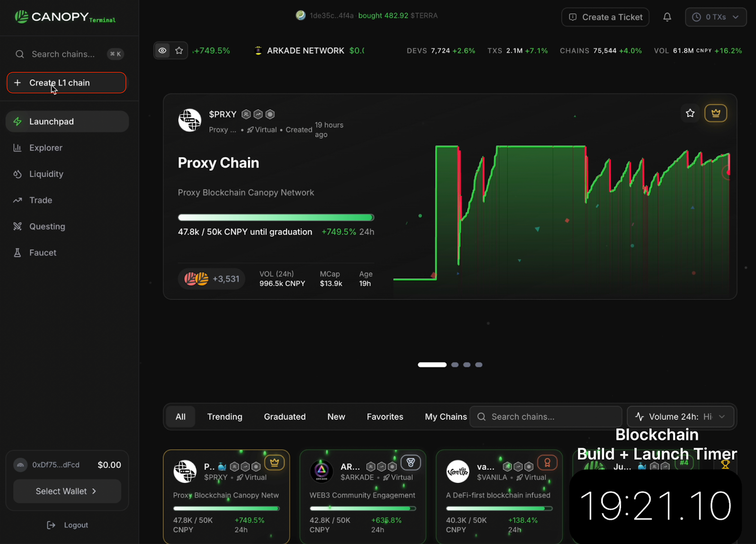The width and height of the screenshot is (756, 544).
Task: Click second hexagon badge next to $PRXY
Action: (258, 114)
